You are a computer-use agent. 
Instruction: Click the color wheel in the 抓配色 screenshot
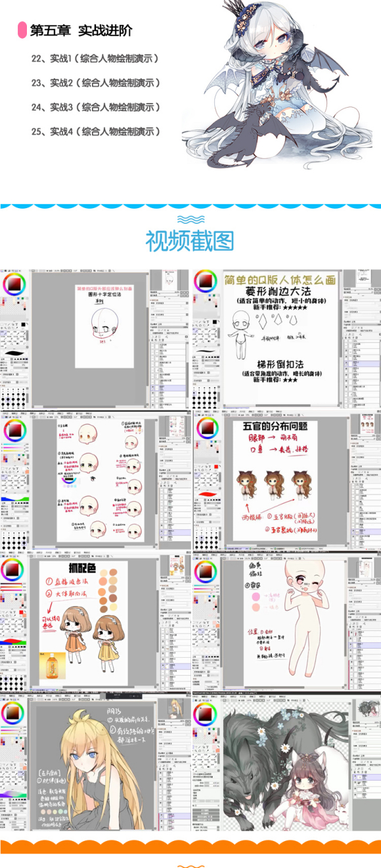coord(13,571)
